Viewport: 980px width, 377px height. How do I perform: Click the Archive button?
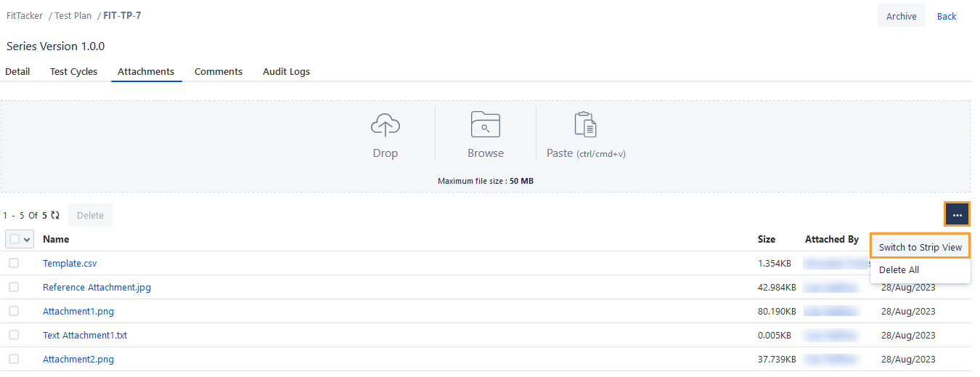point(902,16)
